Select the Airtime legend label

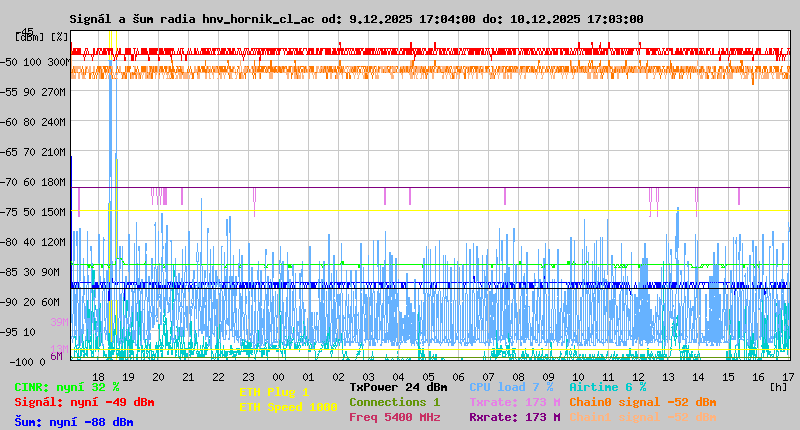point(607,387)
